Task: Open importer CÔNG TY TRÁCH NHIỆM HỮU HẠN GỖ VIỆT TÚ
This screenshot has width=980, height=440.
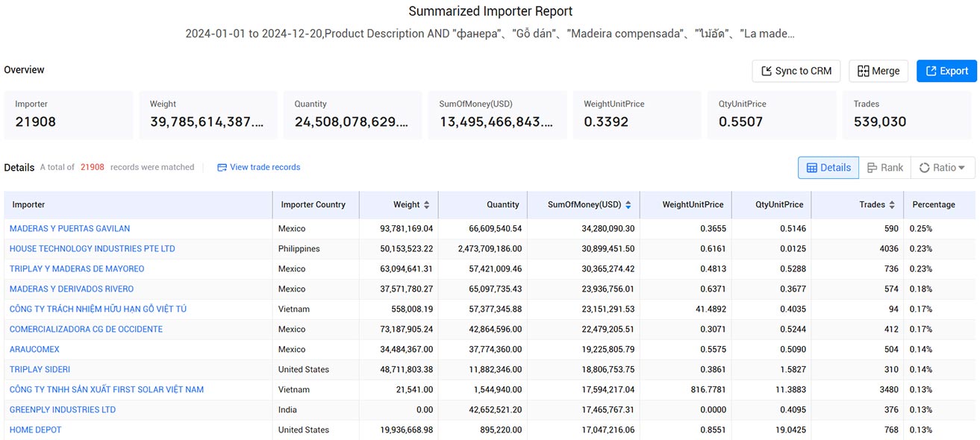Action: (98, 309)
